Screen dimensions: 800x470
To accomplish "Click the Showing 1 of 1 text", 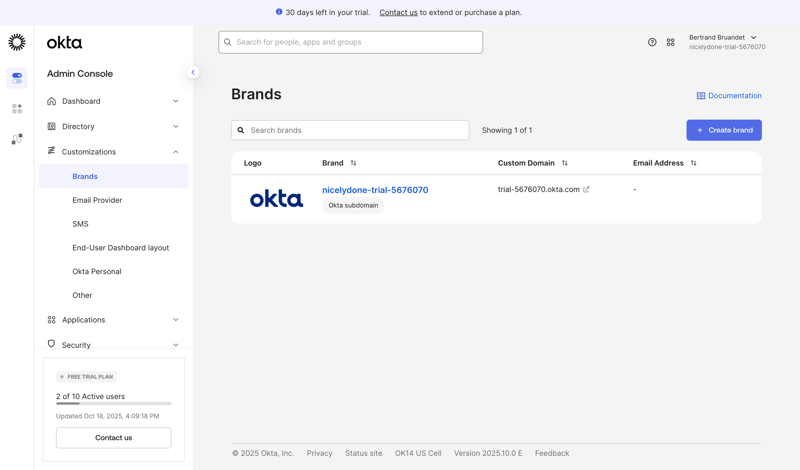I will click(507, 130).
